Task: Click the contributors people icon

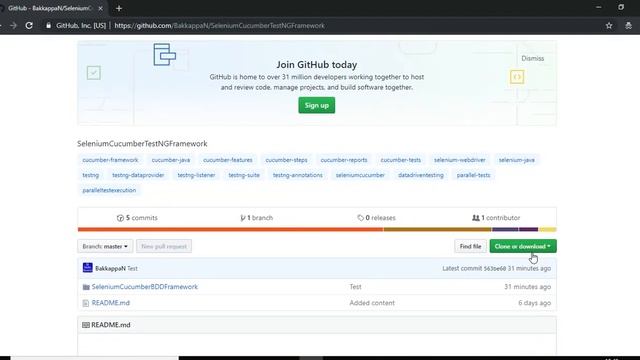Action: tap(476, 218)
